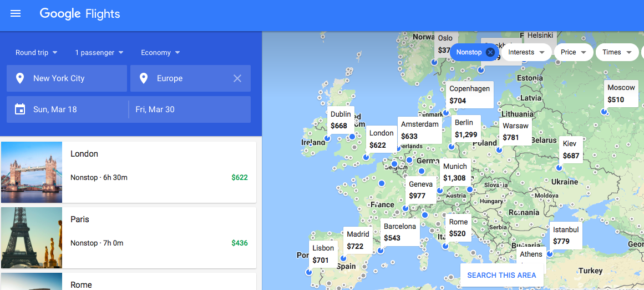
Task: Open the Rome result card
Action: (x=129, y=281)
